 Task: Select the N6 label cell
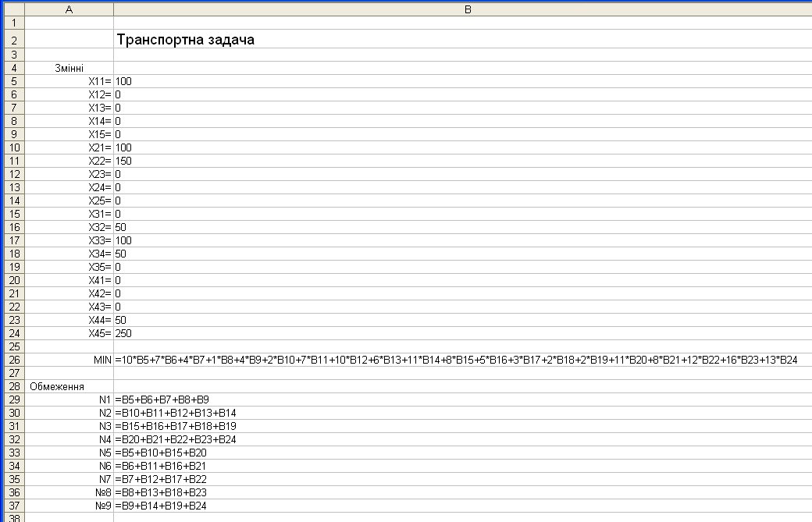click(x=69, y=466)
